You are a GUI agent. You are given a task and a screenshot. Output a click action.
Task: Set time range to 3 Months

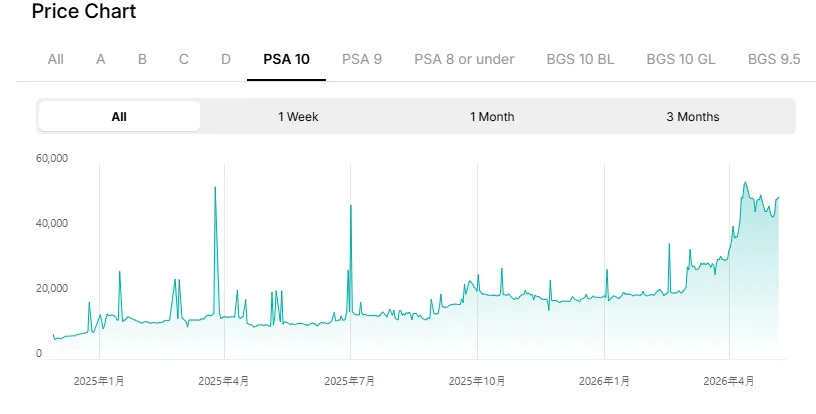point(693,117)
